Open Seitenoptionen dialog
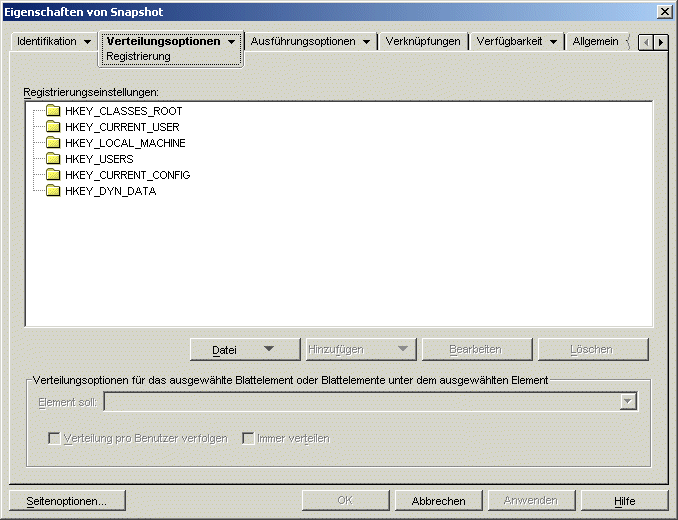678x520 pixels. (x=67, y=501)
